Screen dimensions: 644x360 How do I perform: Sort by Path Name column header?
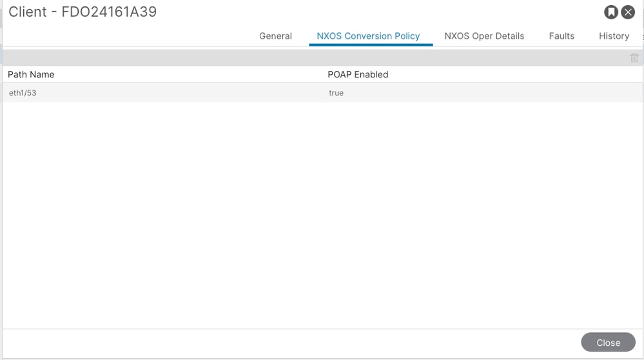[x=31, y=74]
